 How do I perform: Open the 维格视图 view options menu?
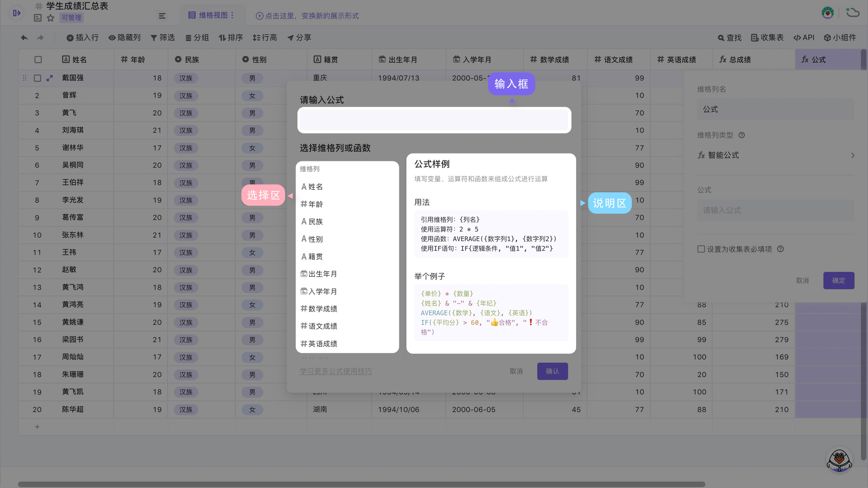[x=232, y=15]
